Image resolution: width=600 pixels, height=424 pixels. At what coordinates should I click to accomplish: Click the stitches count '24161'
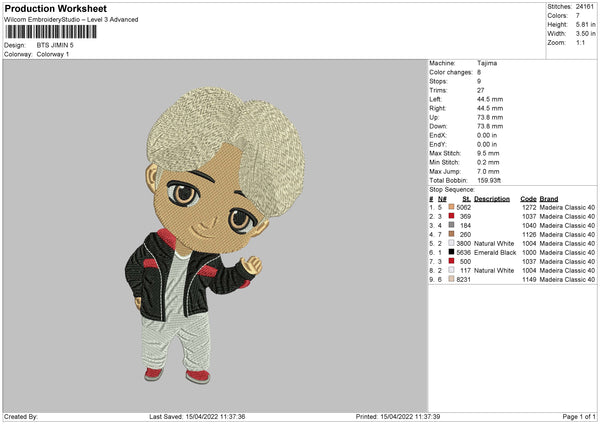tap(584, 7)
